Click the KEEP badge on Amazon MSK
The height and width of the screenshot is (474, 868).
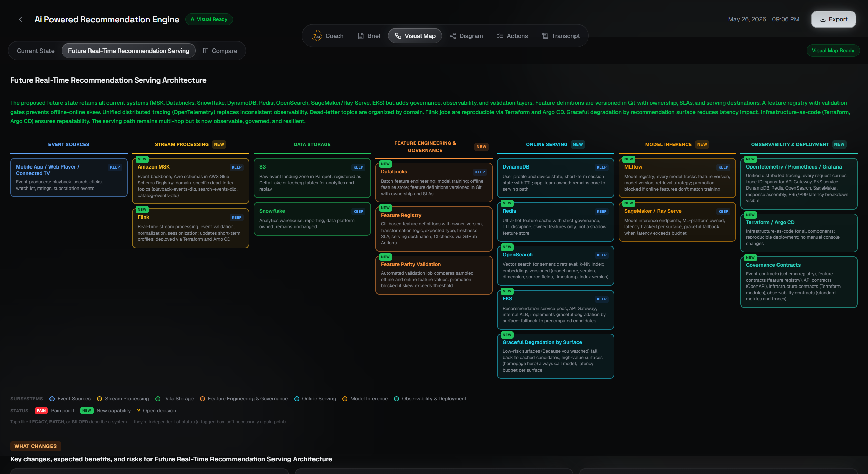237,167
